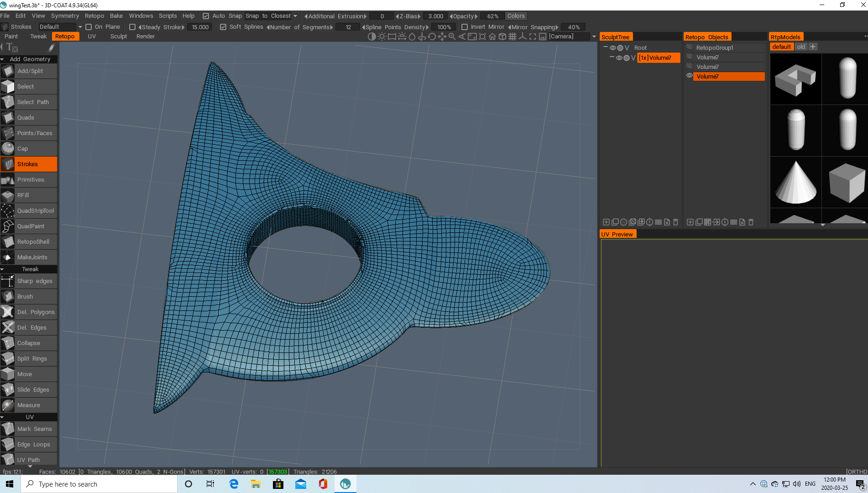The width and height of the screenshot is (868, 493).
Task: Select the QuadStripTool
Action: [28, 210]
